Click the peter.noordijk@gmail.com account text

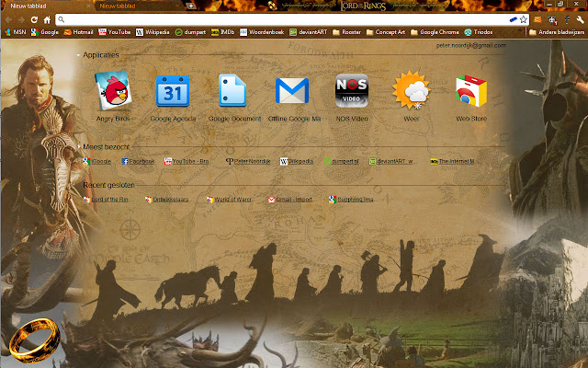[x=470, y=45]
